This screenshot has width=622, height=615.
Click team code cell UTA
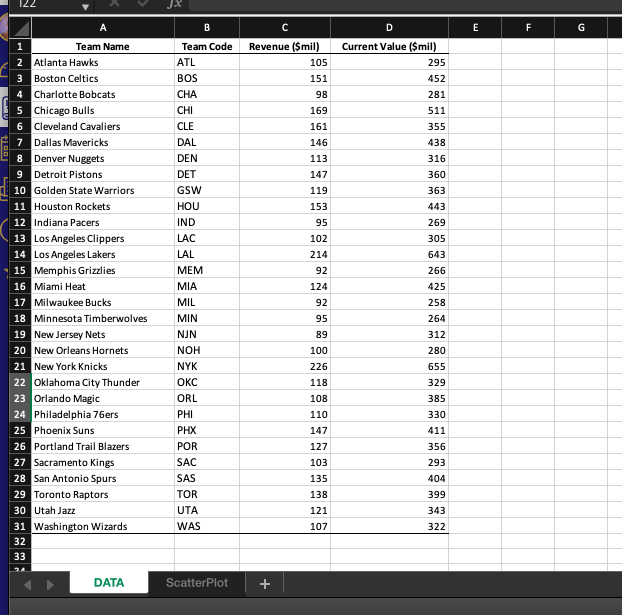tap(207, 511)
